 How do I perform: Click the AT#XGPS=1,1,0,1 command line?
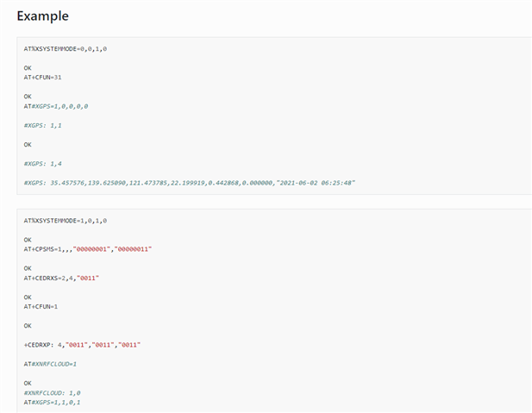52,403
